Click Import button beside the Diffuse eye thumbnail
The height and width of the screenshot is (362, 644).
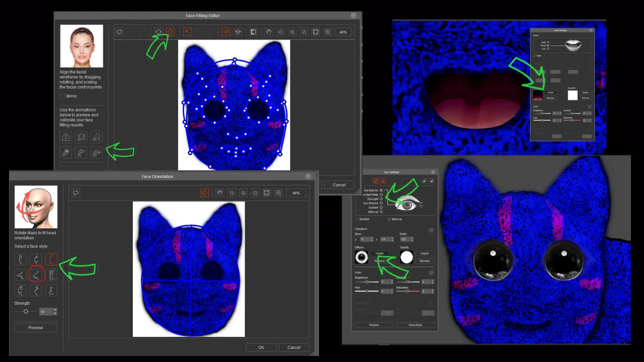pos(379,253)
